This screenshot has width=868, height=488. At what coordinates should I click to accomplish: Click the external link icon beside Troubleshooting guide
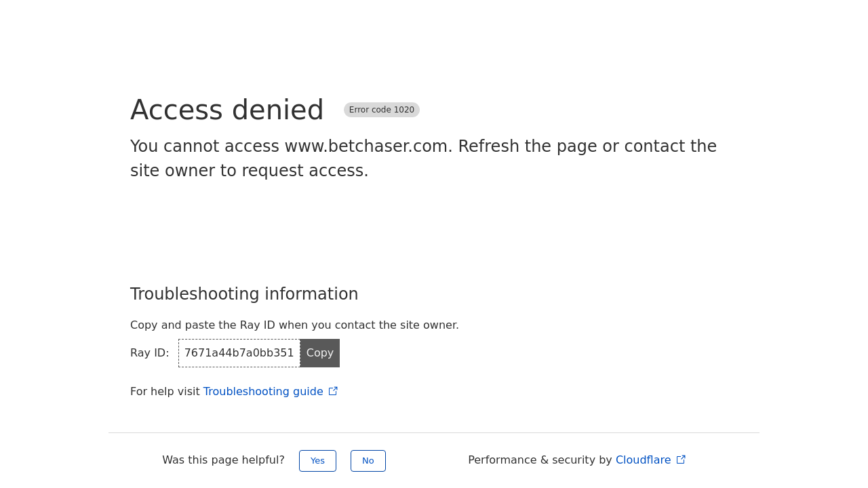333,391
